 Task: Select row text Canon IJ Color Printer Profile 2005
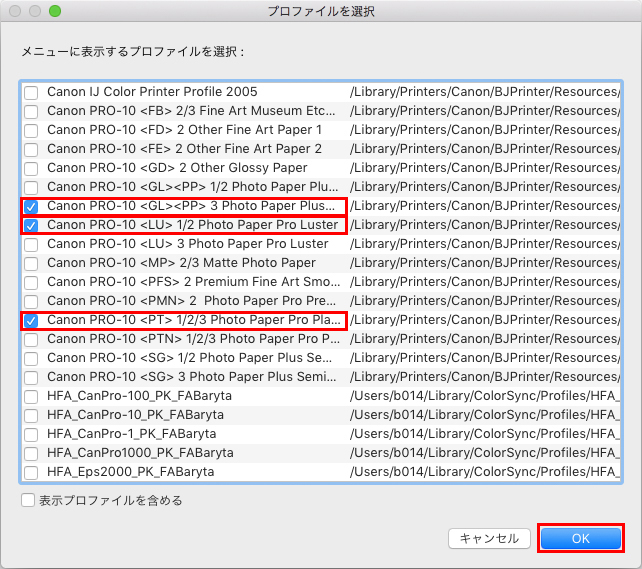152,92
